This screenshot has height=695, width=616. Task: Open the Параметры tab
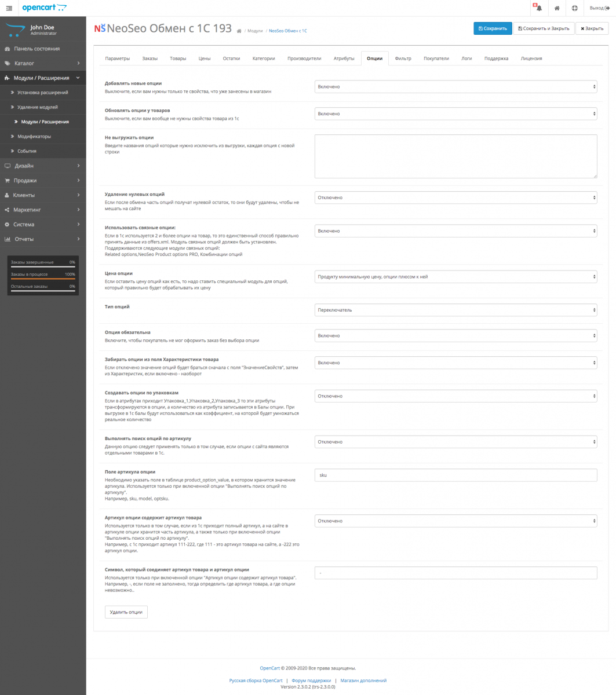pos(117,58)
